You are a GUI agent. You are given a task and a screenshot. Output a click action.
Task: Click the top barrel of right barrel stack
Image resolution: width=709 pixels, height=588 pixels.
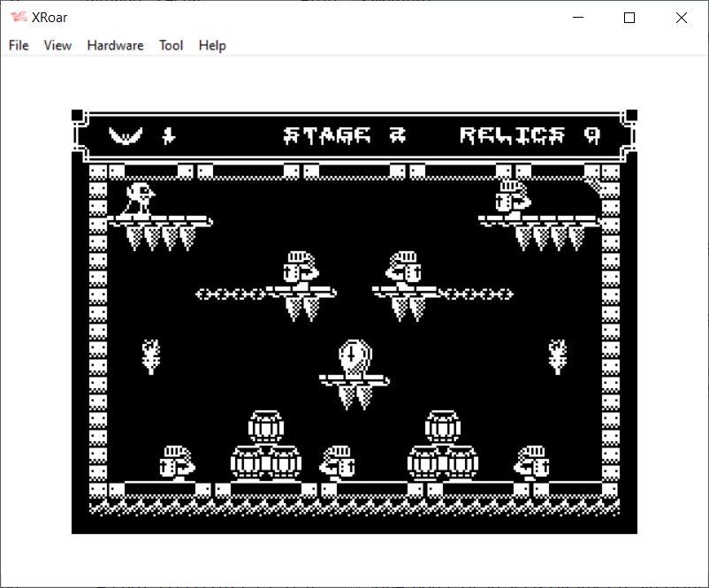442,427
